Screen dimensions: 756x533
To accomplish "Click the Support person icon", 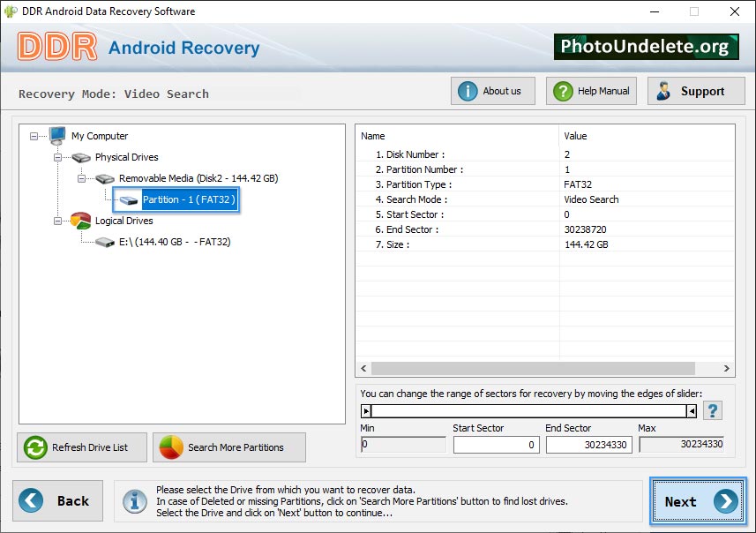I will coord(663,91).
